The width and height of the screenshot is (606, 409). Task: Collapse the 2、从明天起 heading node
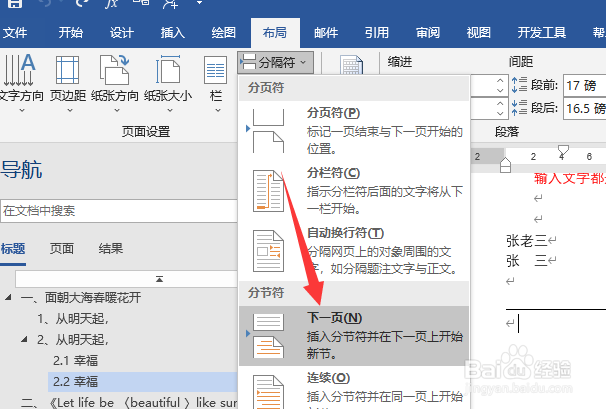(x=24, y=339)
